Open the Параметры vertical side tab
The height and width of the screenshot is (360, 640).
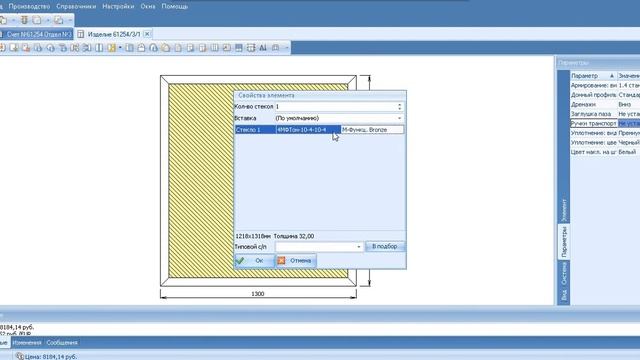[x=564, y=242]
